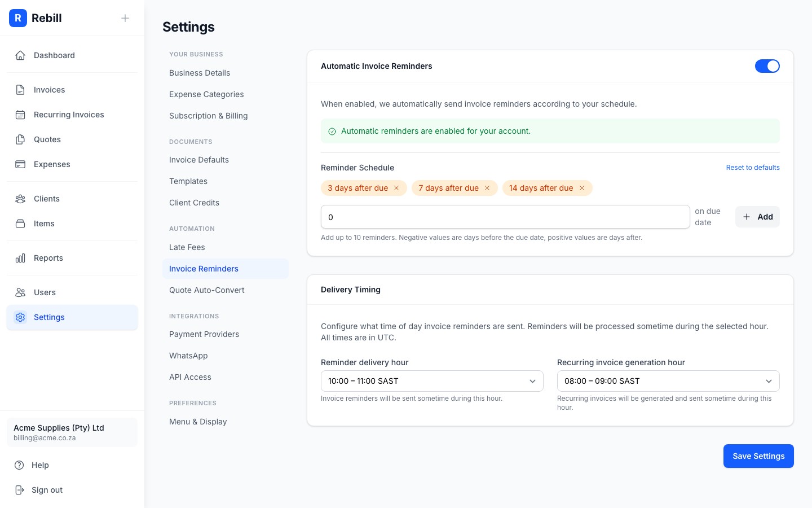Select the Reports bar-chart icon

(21, 258)
